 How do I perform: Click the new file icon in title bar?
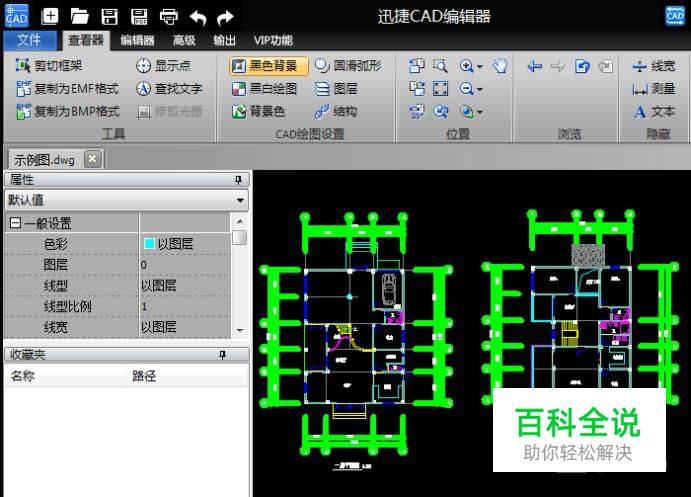(x=49, y=17)
